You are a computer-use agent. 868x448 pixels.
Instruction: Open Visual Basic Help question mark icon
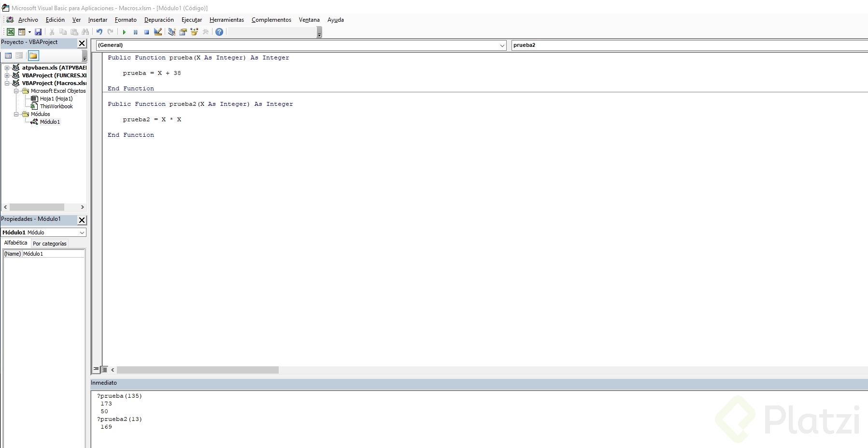219,32
